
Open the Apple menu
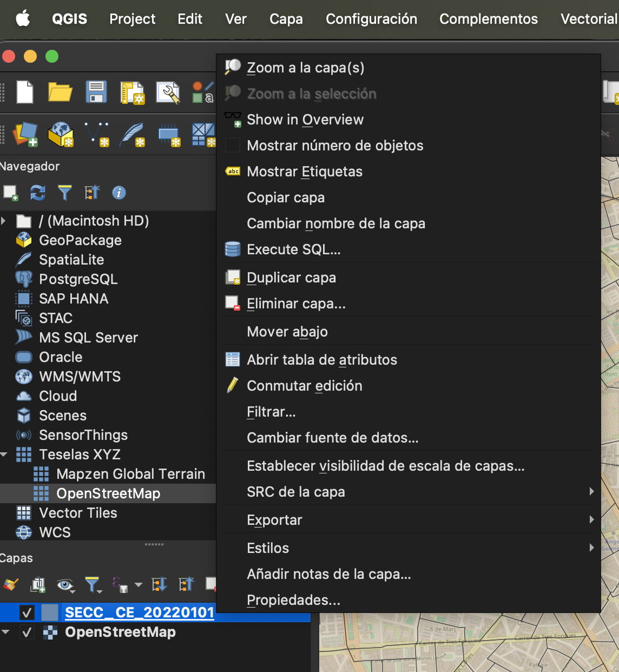23,19
